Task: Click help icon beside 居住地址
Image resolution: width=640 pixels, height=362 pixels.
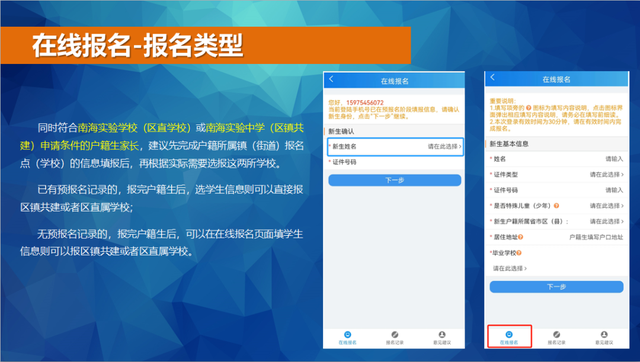Action: (x=520, y=237)
